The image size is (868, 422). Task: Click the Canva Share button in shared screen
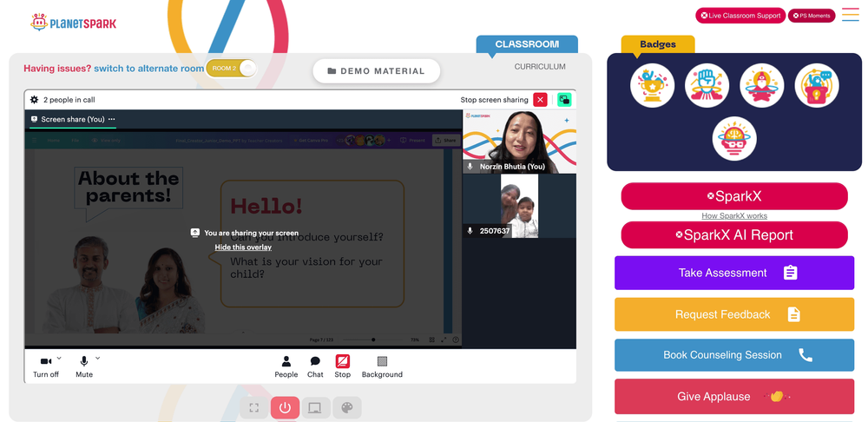pyautogui.click(x=445, y=141)
